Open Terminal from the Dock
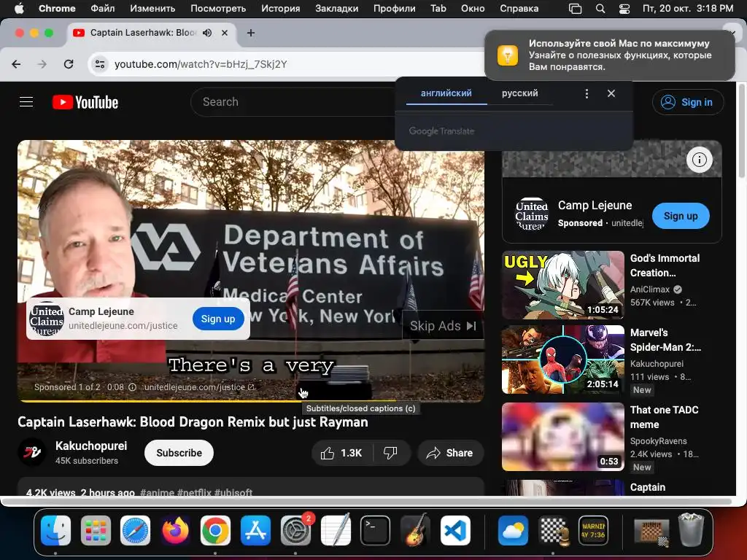Screen dimensions: 747x560 point(376,530)
